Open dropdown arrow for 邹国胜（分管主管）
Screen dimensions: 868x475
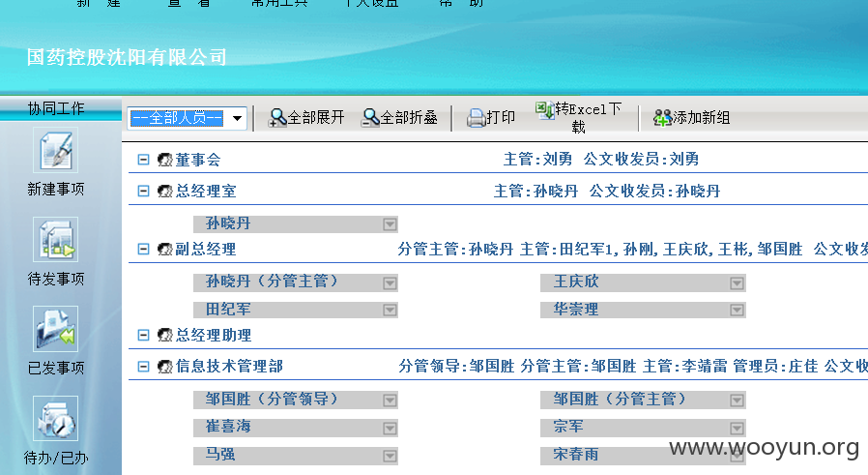click(737, 401)
